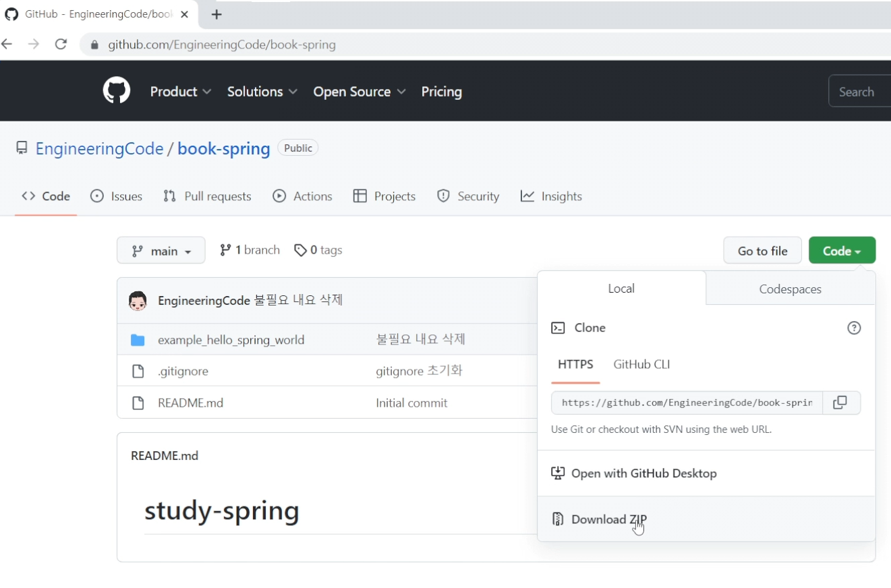
Task: Click the lock icon in address bar
Action: [94, 45]
